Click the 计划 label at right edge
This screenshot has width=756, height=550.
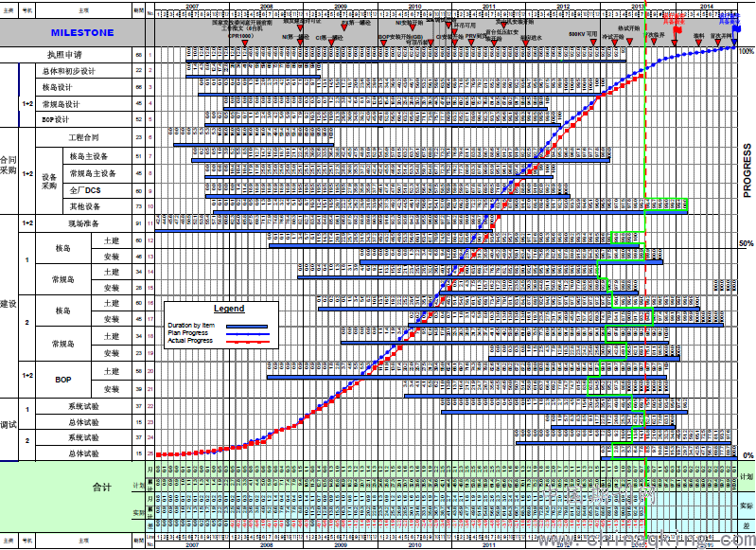pyautogui.click(x=747, y=476)
